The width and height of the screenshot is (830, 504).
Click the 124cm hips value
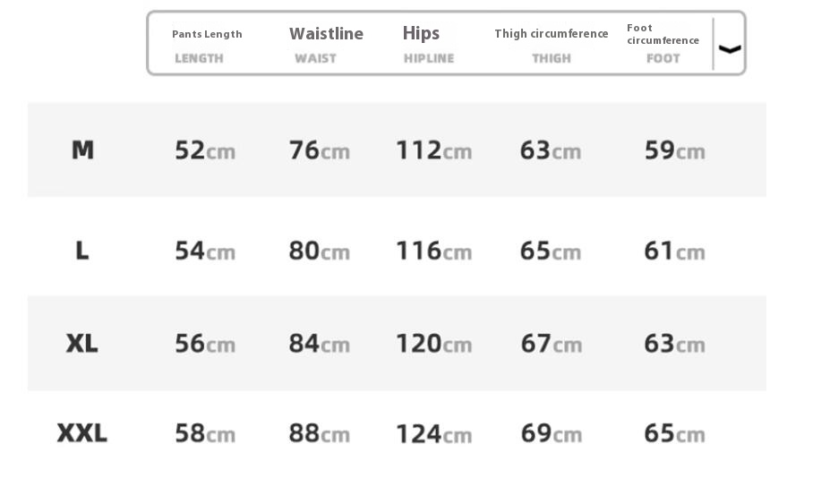click(x=433, y=434)
